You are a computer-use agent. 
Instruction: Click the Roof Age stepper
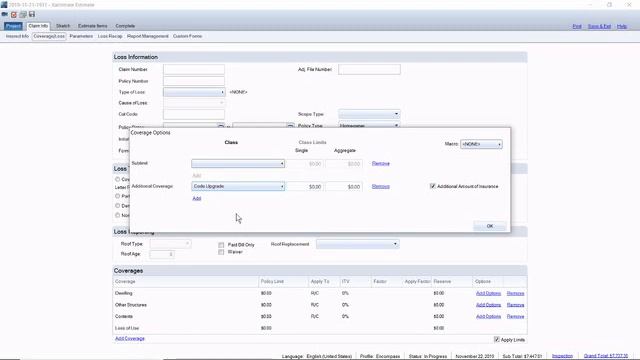tap(162, 254)
